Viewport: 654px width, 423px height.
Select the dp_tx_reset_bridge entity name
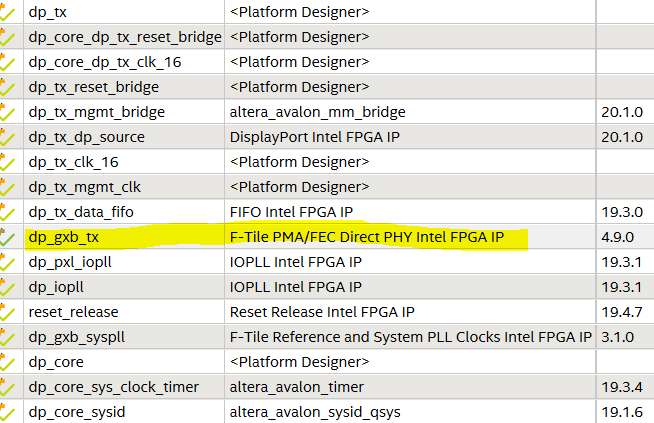[94, 87]
